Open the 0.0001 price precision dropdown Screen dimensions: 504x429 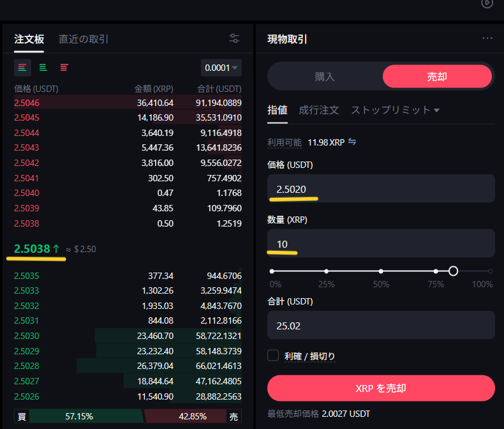[221, 67]
